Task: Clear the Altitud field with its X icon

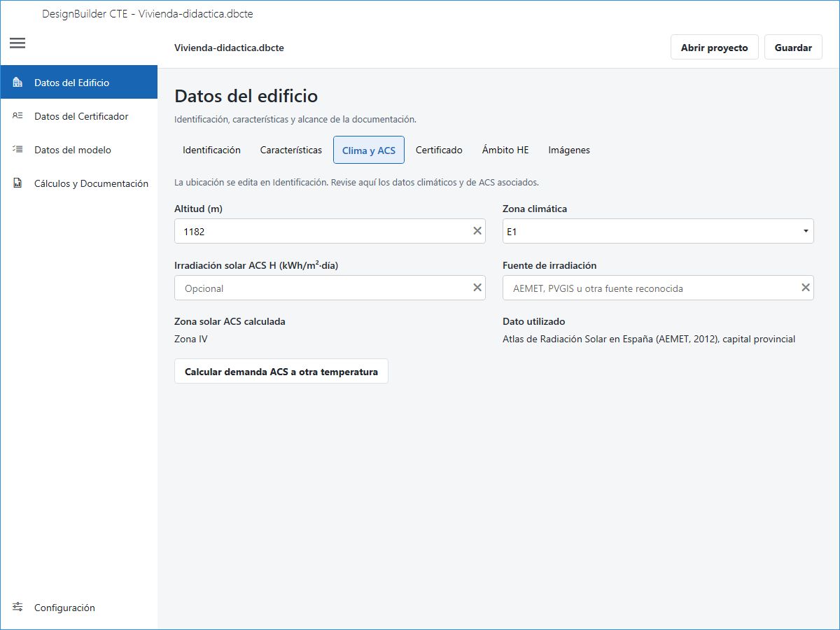Action: [x=477, y=231]
